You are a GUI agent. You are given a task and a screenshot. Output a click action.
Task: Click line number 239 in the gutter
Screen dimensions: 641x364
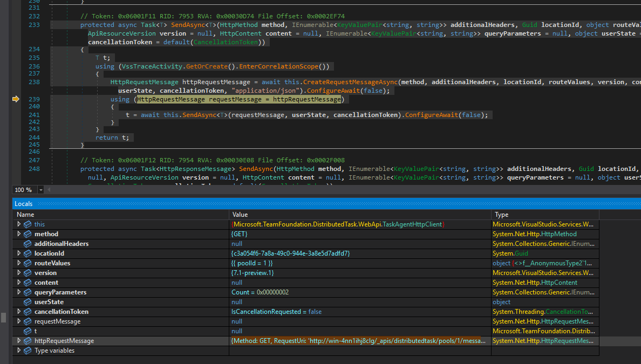(x=35, y=99)
